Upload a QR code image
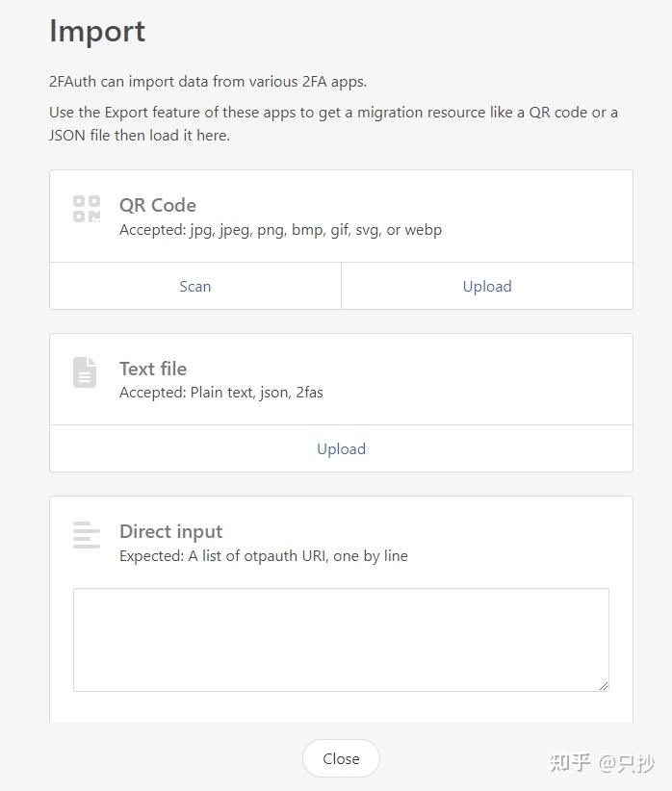 pyautogui.click(x=486, y=286)
